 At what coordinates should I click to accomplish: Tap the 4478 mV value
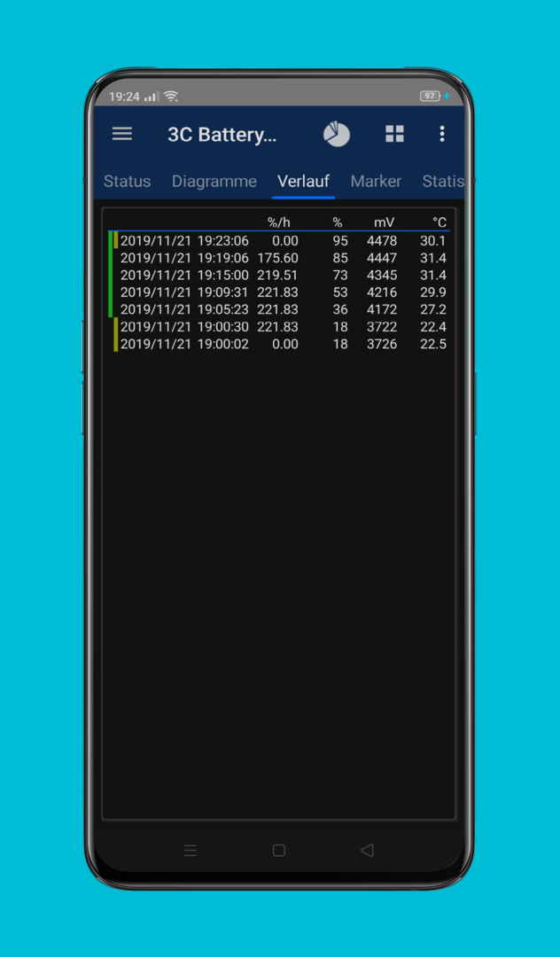[382, 240]
